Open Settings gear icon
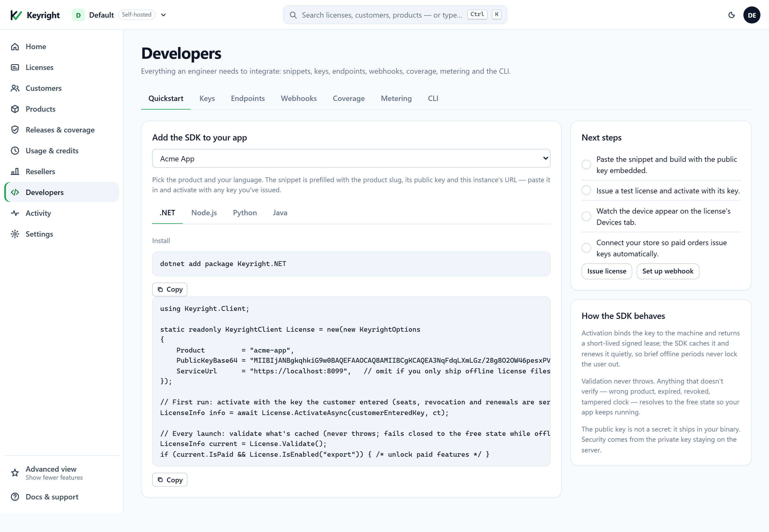Viewport: 769px width, 532px height. click(15, 234)
